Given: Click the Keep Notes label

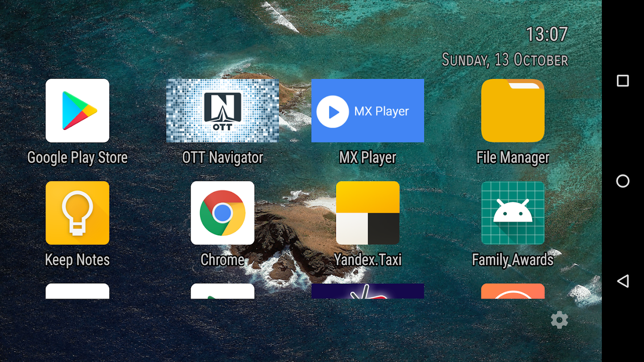Looking at the screenshot, I should 77,260.
